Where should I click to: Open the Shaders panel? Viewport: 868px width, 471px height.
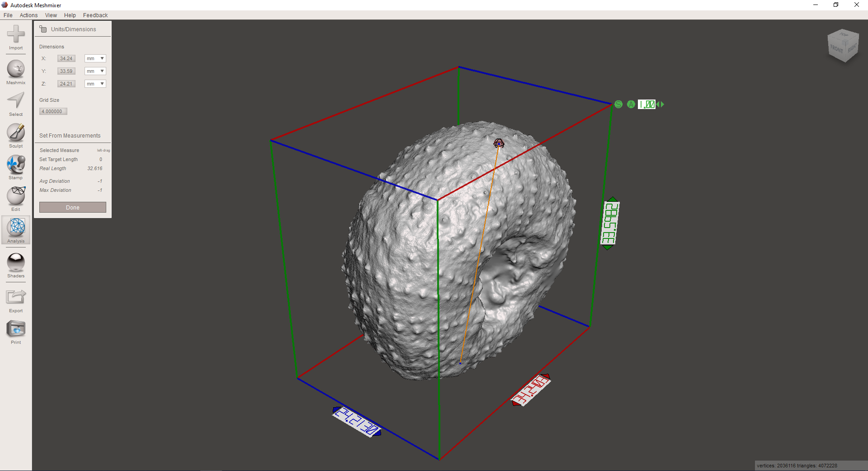pos(16,262)
